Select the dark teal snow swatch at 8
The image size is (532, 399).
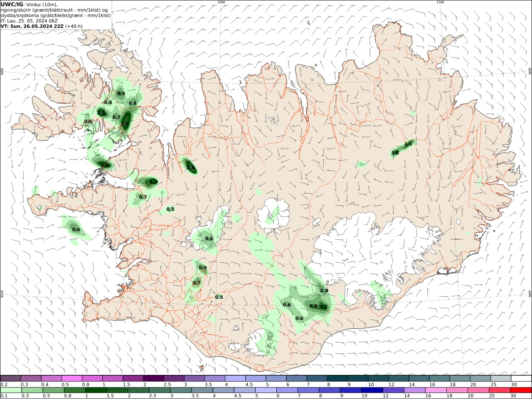pos(337,378)
